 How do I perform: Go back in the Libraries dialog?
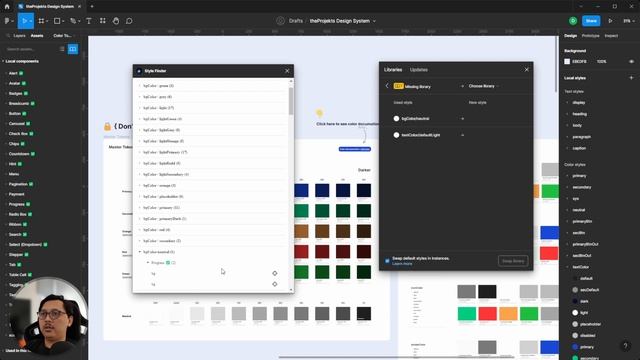click(387, 86)
